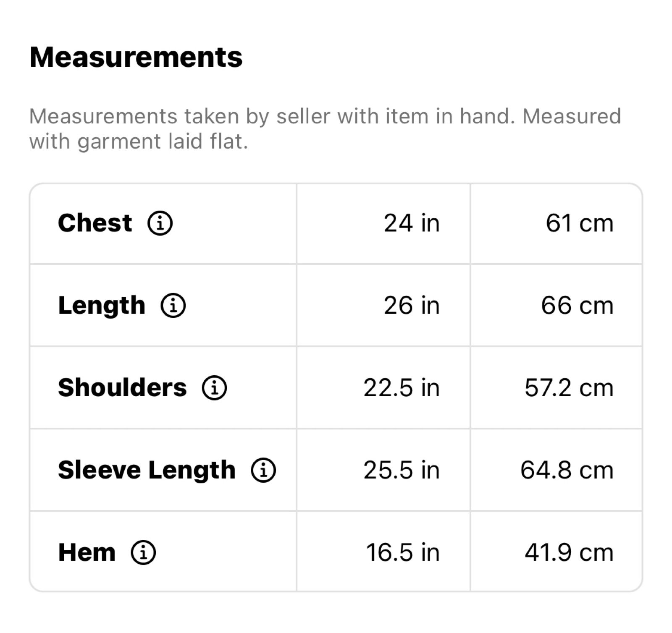This screenshot has width=672, height=633.
Task: Click the 25.5 in sleeve length value
Action: point(402,470)
